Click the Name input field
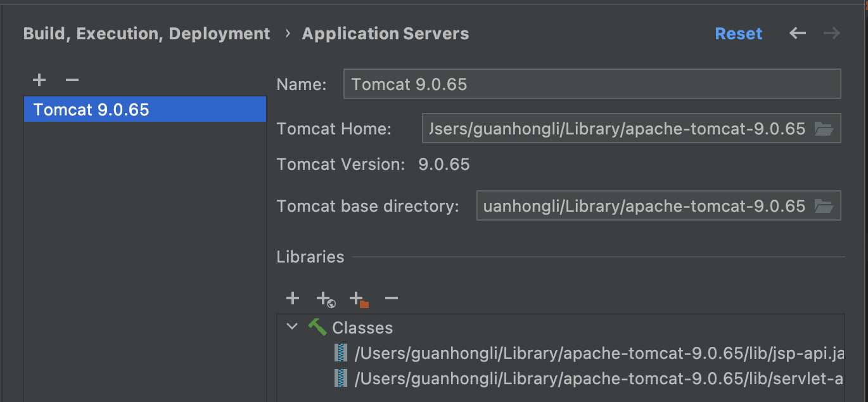This screenshot has height=402, width=868. pyautogui.click(x=592, y=84)
